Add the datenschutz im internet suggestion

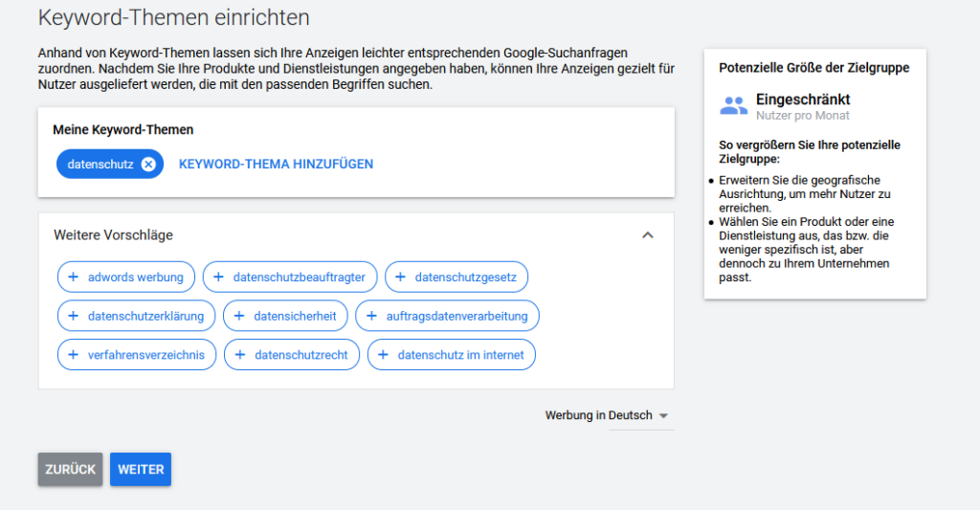(x=384, y=355)
